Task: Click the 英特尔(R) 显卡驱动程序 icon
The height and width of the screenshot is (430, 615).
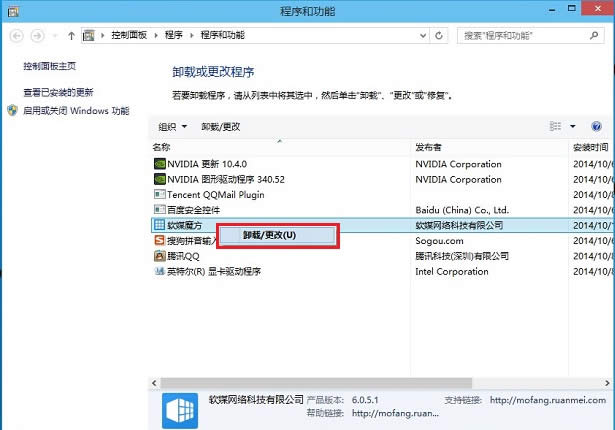Action: point(158,271)
